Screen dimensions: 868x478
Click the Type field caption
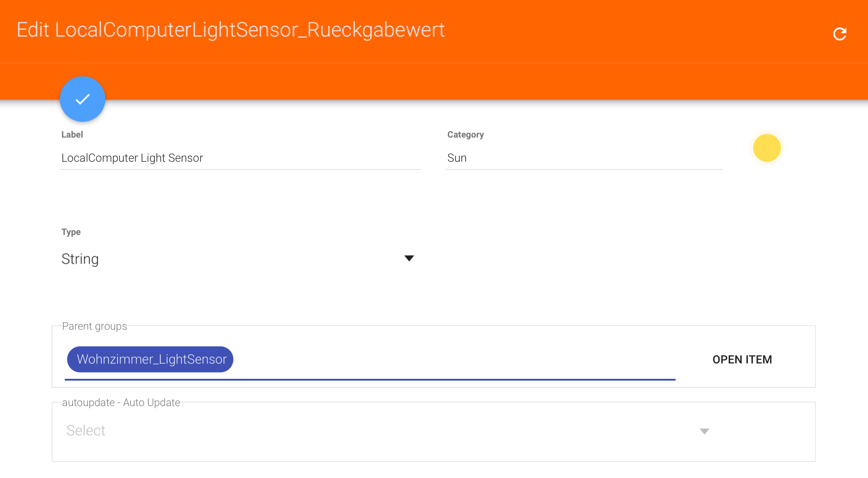point(71,232)
